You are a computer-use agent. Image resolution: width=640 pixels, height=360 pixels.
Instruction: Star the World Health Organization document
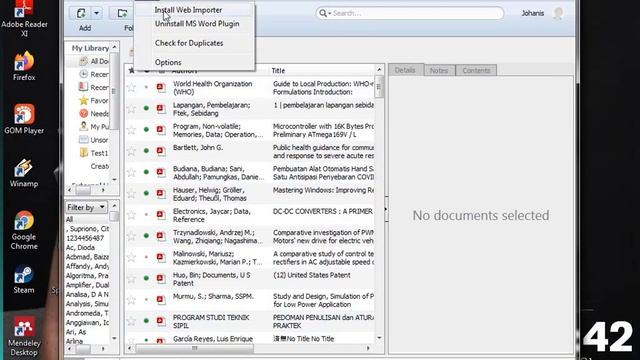tap(131, 87)
